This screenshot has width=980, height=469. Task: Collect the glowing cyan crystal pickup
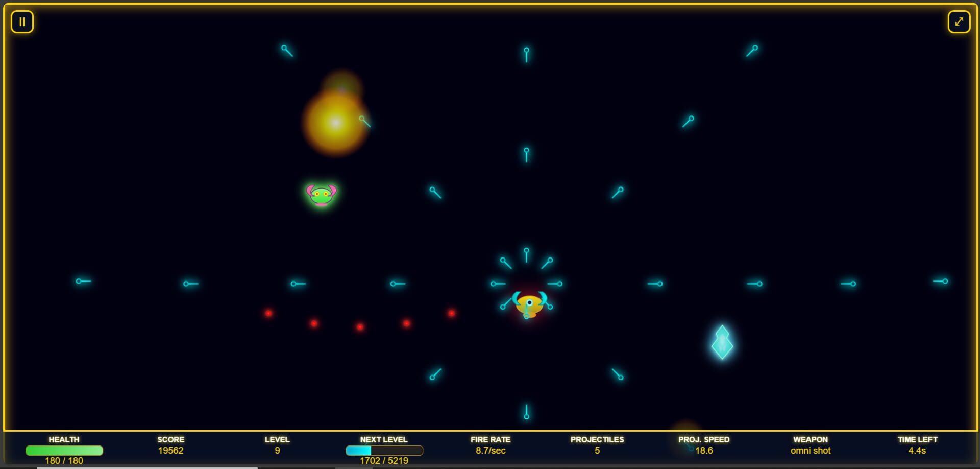[x=722, y=342]
